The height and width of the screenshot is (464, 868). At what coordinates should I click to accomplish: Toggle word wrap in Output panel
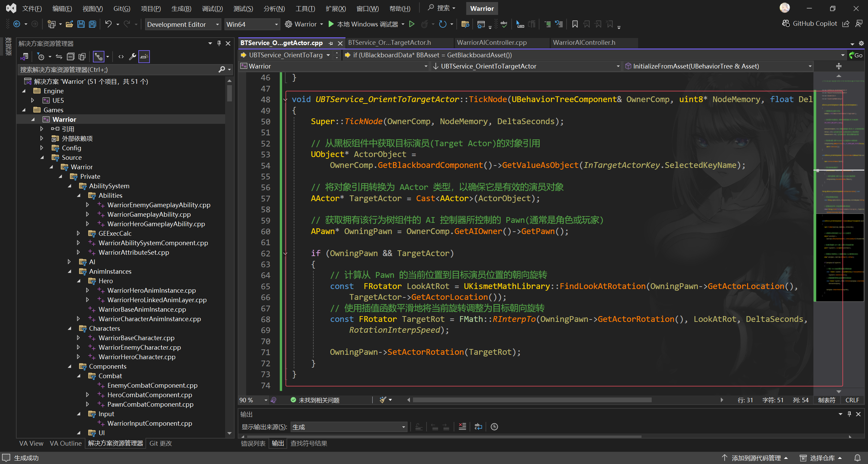pos(478,427)
